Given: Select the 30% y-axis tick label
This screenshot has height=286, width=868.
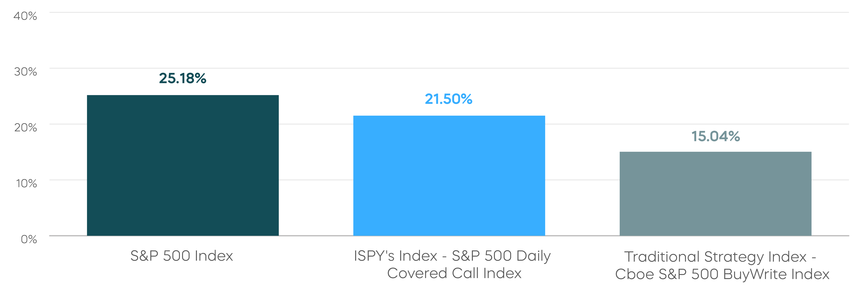Looking at the screenshot, I should click(25, 72).
